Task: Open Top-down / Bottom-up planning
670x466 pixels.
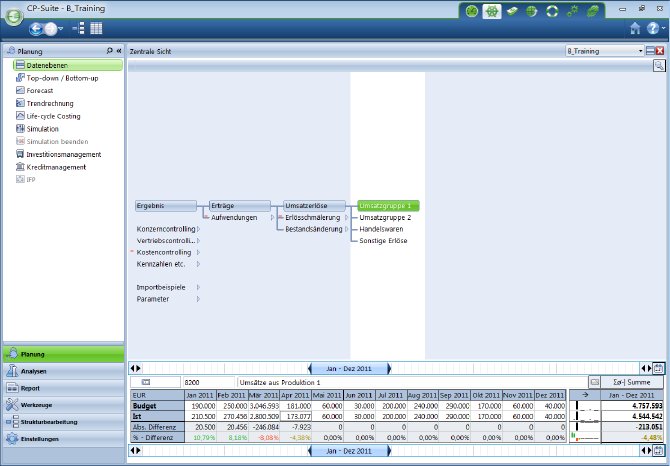Action: 57,78
